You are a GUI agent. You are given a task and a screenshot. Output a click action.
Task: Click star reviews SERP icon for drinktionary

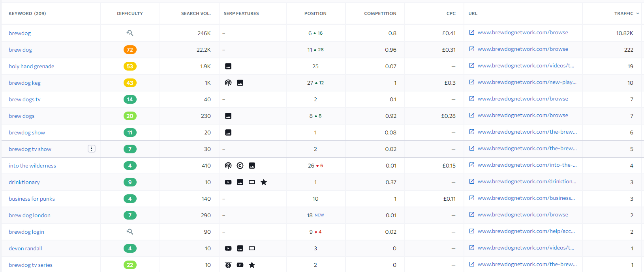click(x=264, y=182)
